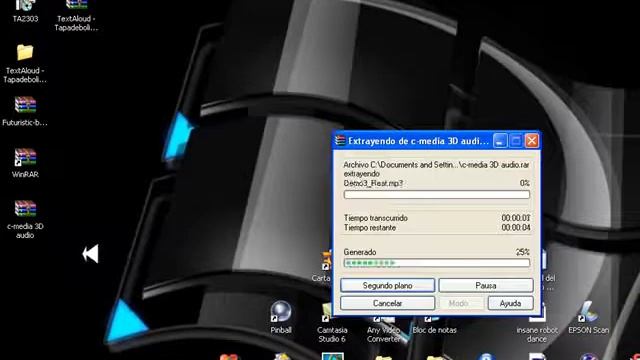Click the Segundo plano button
The height and width of the screenshot is (360, 640).
[387, 285]
